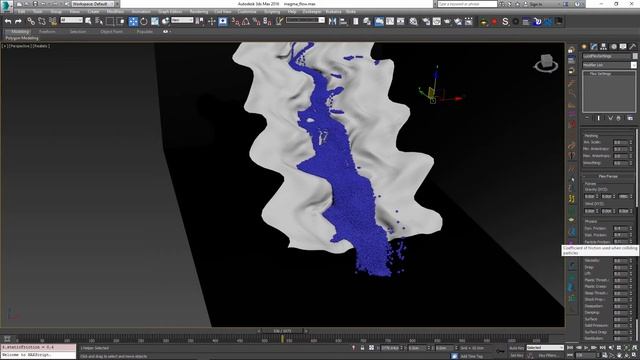Click the Render Production teapot icon
Screen dimensions: 640x360
[447, 21]
